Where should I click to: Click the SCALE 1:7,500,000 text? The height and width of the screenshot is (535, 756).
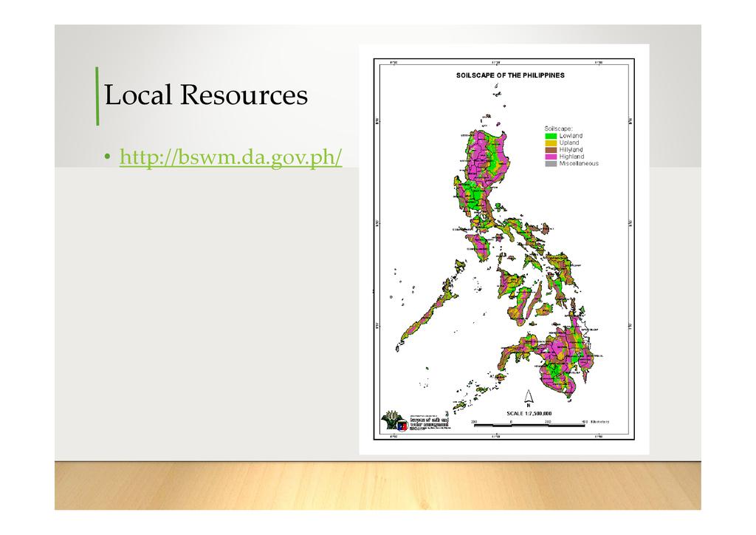529,413
